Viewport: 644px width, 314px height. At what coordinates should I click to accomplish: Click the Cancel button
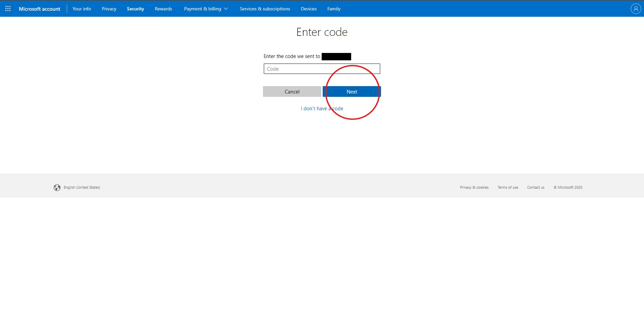tap(292, 91)
